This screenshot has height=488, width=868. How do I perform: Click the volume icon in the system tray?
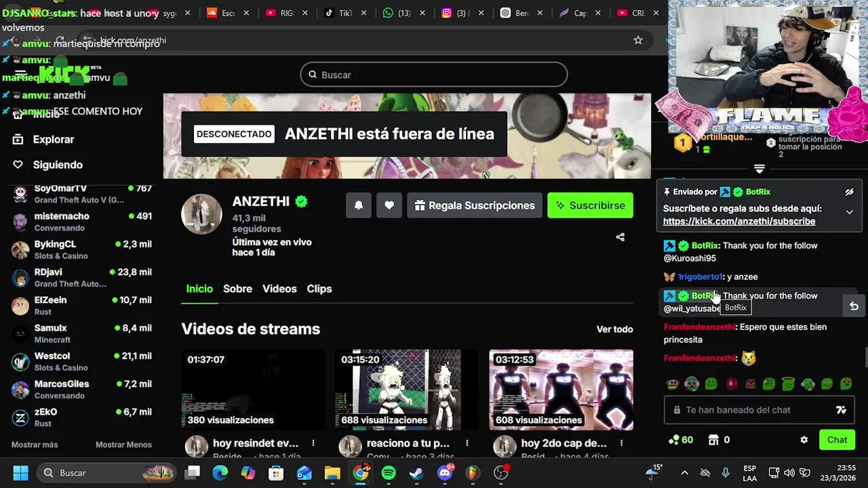pyautogui.click(x=789, y=472)
